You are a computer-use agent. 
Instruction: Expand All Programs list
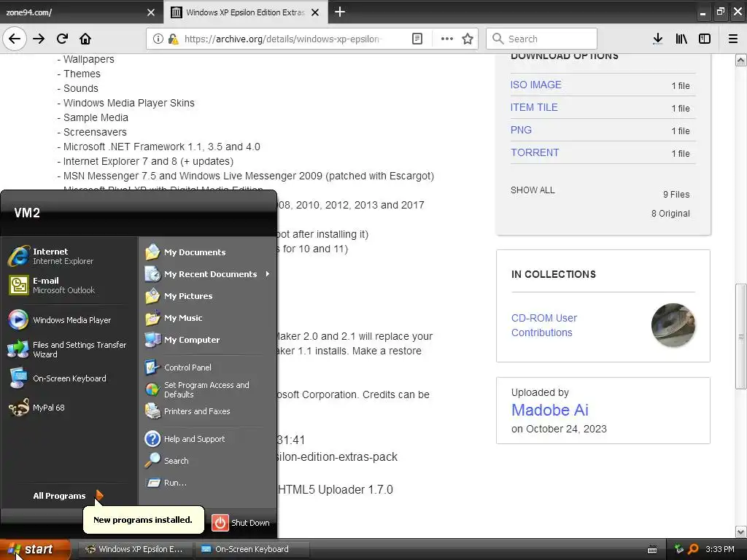coord(68,496)
